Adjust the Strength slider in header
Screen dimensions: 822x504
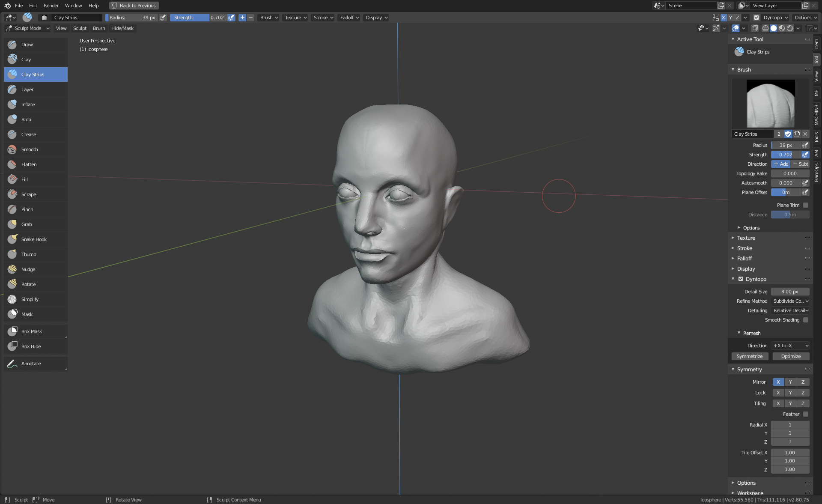click(x=199, y=18)
